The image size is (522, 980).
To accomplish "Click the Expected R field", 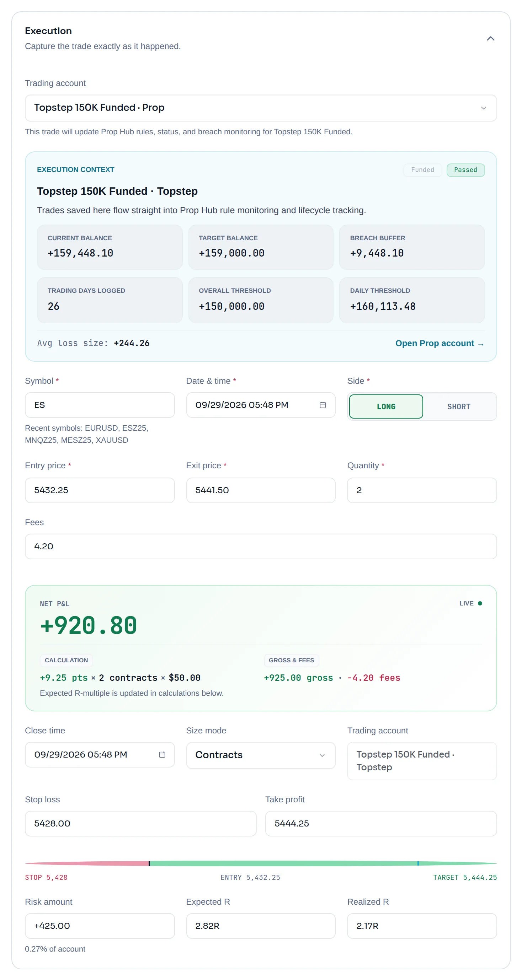I will (x=261, y=926).
